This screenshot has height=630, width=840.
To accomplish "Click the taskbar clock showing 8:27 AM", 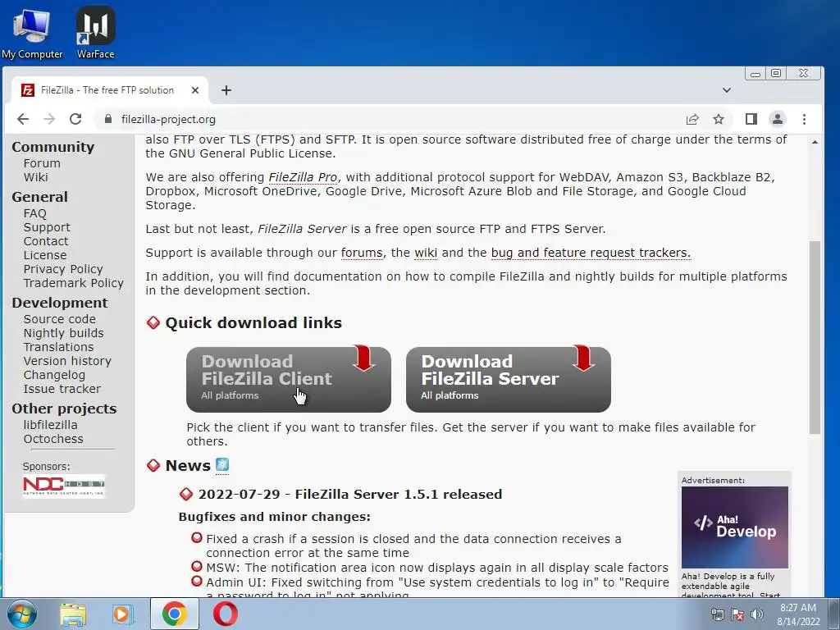I will tap(798, 614).
